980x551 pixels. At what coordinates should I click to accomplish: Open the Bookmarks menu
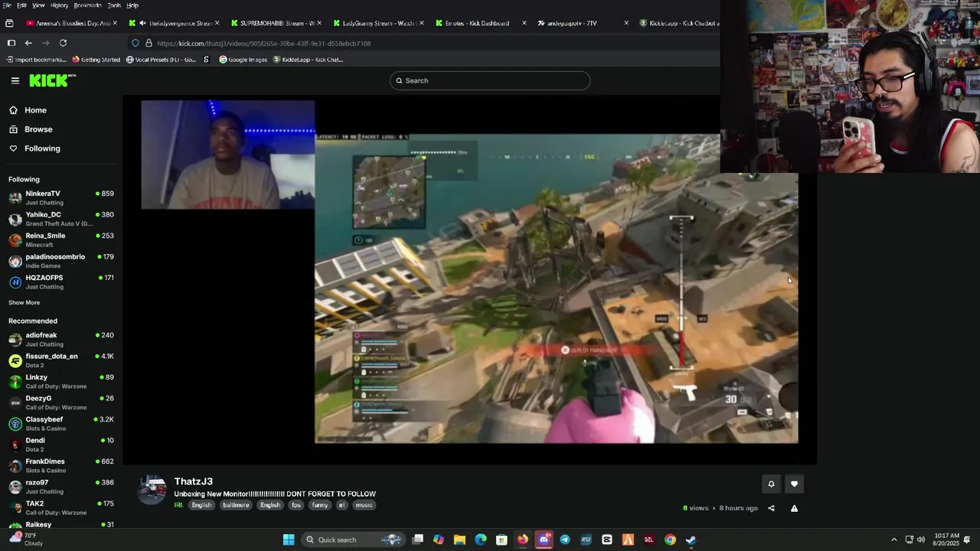pos(87,5)
